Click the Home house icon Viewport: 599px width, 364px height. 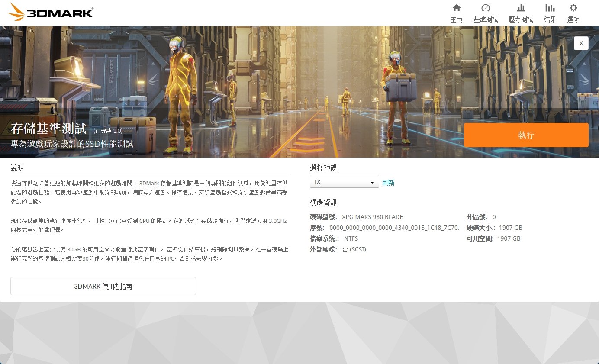click(x=456, y=8)
